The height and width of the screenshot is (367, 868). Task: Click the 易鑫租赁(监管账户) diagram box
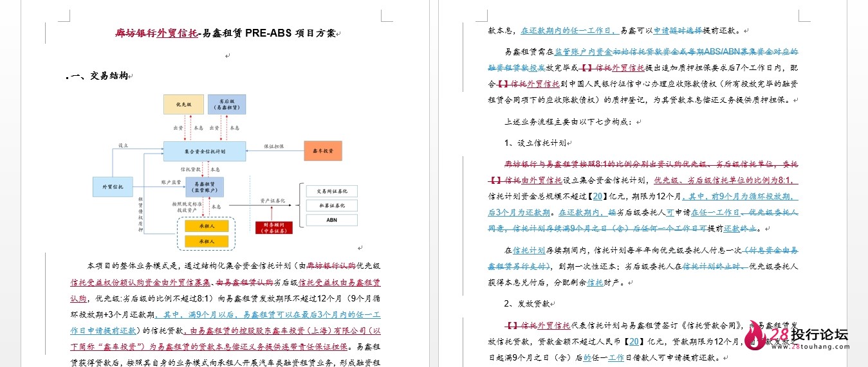click(205, 187)
